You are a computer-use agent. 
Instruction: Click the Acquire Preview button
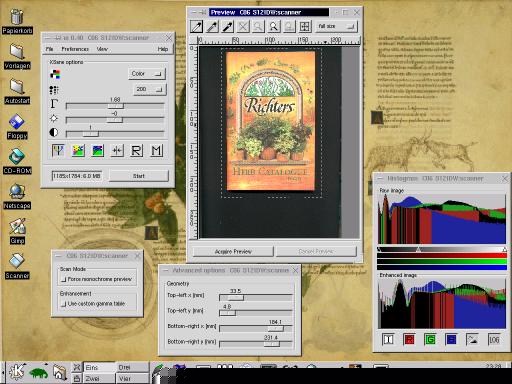click(233, 252)
